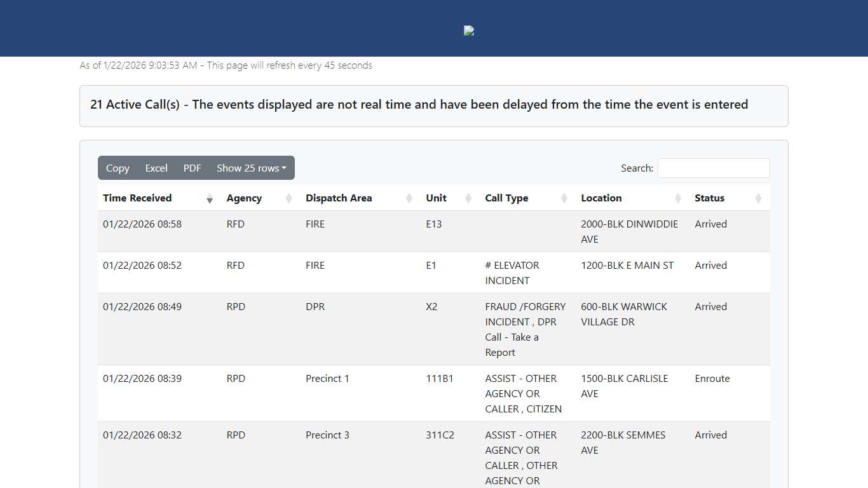Click the broken logo image in header
Image resolution: width=868 pixels, height=488 pixels.
[469, 30]
